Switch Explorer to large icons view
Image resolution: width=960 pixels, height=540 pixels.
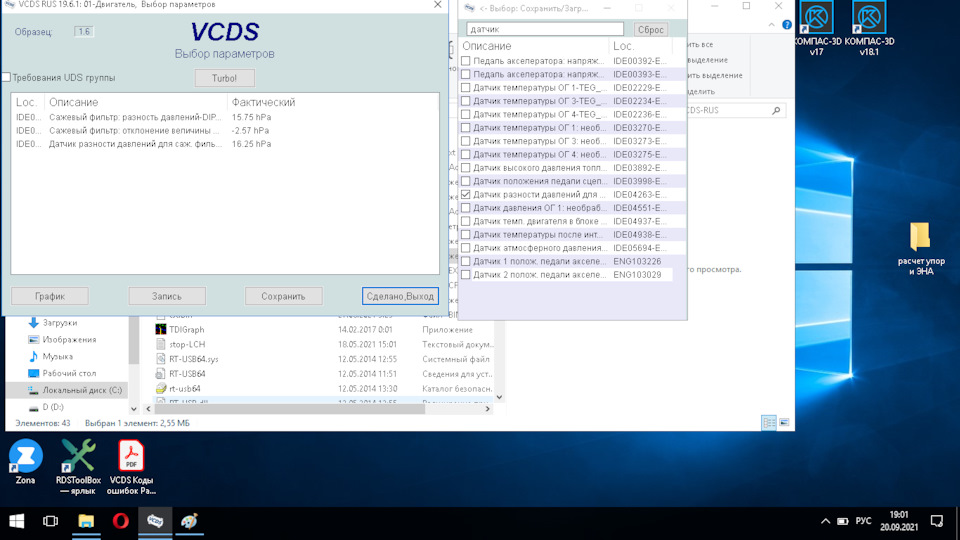pos(784,422)
